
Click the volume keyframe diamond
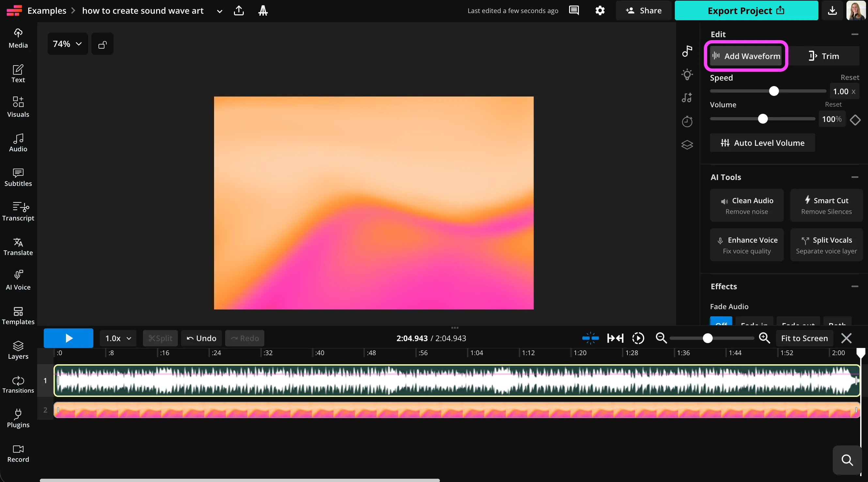click(x=855, y=120)
